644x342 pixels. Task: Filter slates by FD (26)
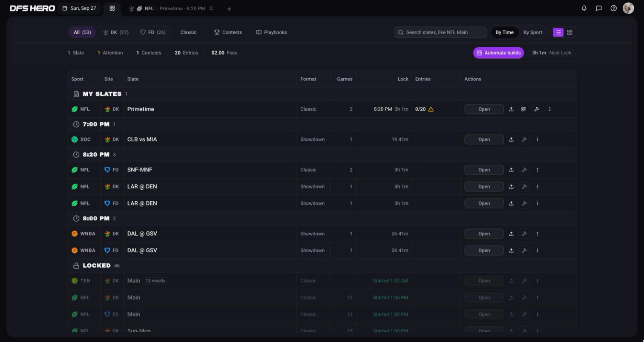[x=153, y=32]
